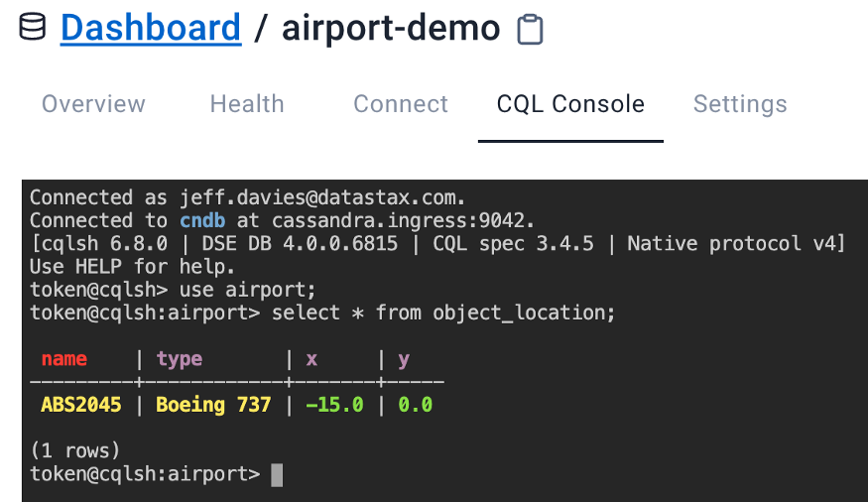Copy database name with clipboard icon
The image size is (868, 502).
(531, 29)
